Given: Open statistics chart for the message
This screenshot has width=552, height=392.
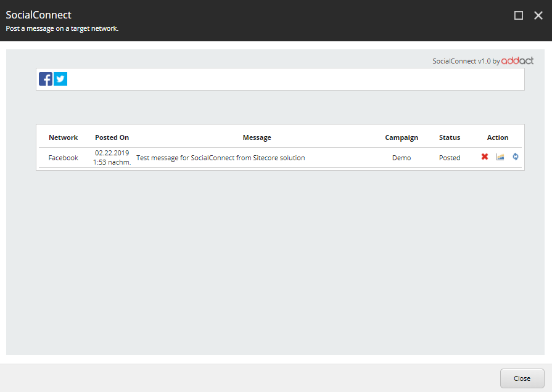Looking at the screenshot, I should click(500, 157).
